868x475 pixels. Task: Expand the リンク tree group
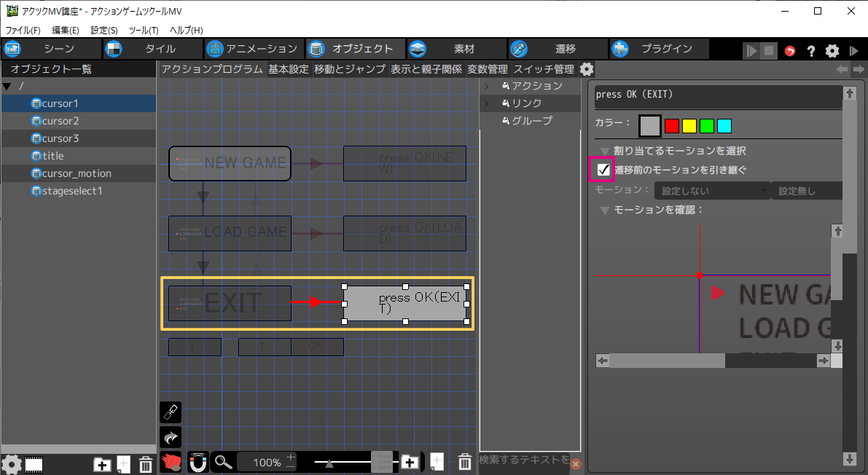point(487,103)
